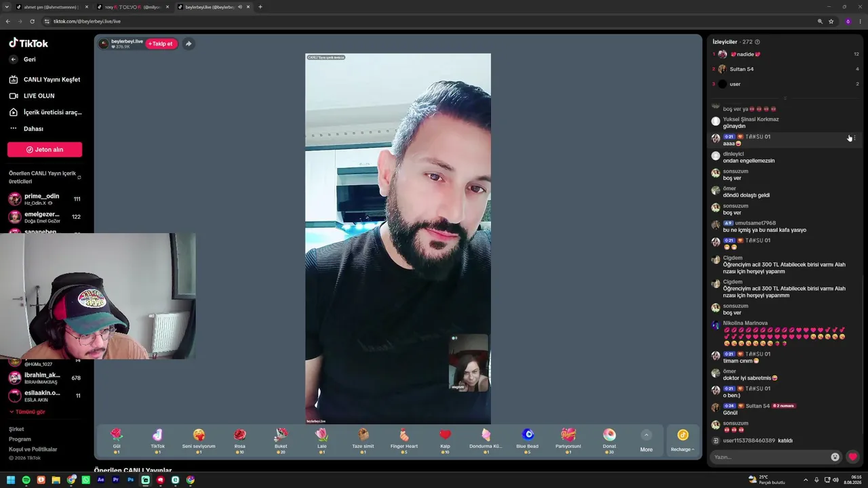Open esilaakin's suggested live stream
Screen dimensions: 868x488
pos(45,396)
